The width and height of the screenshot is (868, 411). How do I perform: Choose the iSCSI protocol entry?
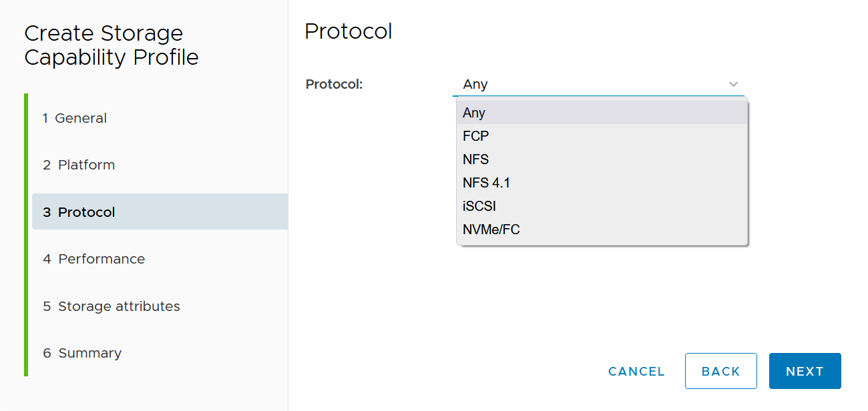[x=479, y=206]
